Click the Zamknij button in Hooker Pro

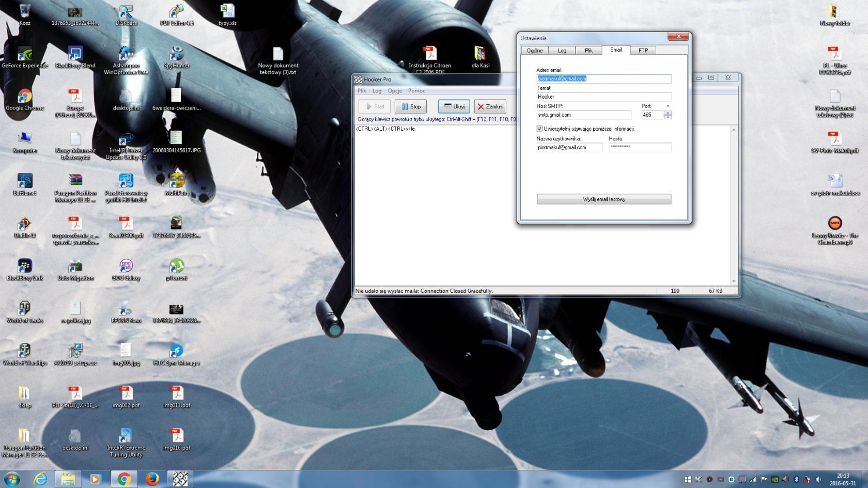(490, 106)
